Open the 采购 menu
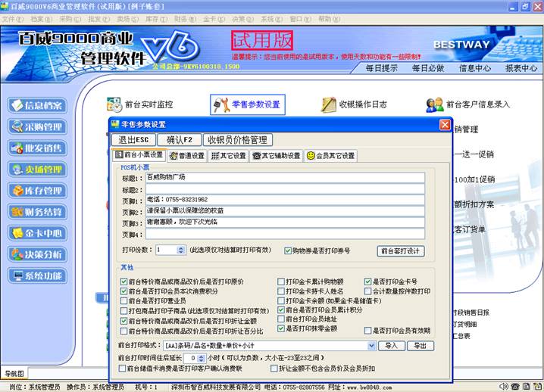 coord(70,19)
